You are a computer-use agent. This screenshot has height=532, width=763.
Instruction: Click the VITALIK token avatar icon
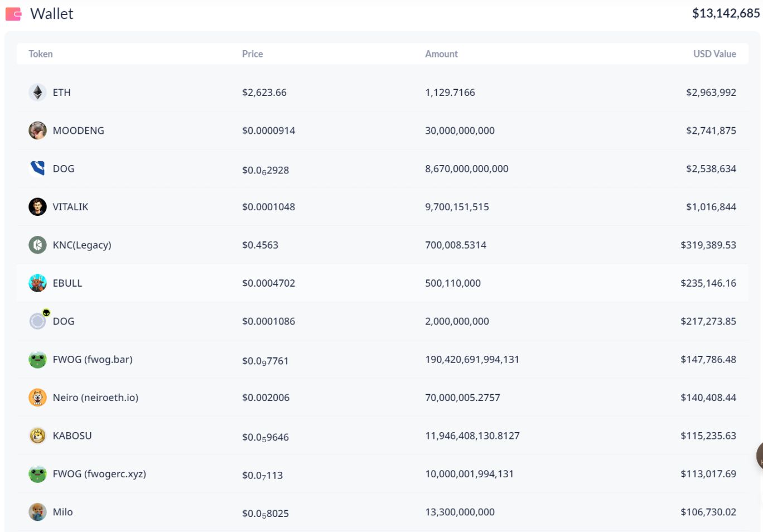(37, 207)
